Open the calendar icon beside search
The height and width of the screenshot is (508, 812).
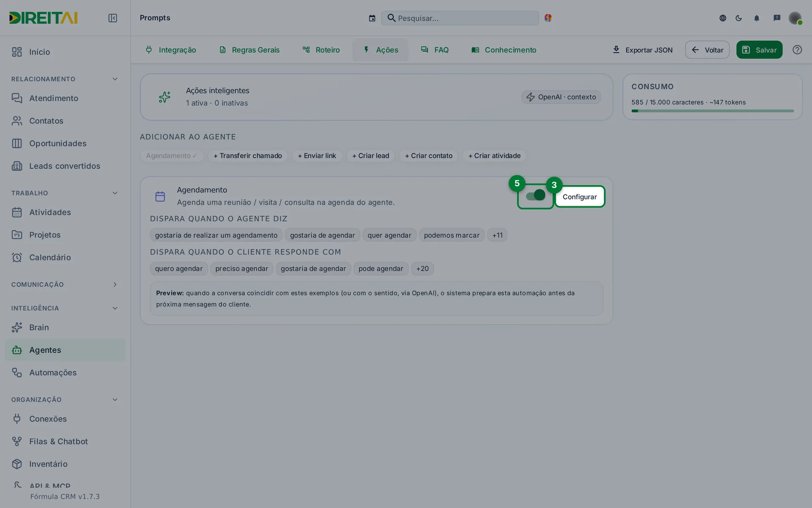(x=372, y=18)
